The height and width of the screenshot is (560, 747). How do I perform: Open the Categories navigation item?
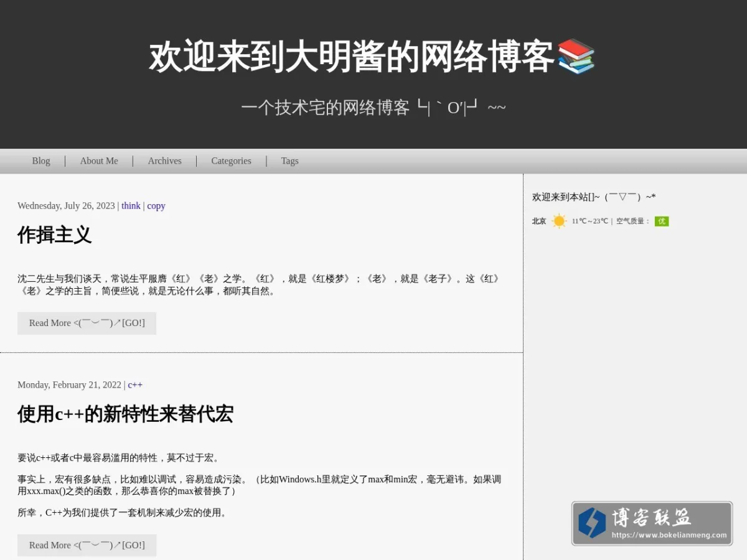[231, 161]
